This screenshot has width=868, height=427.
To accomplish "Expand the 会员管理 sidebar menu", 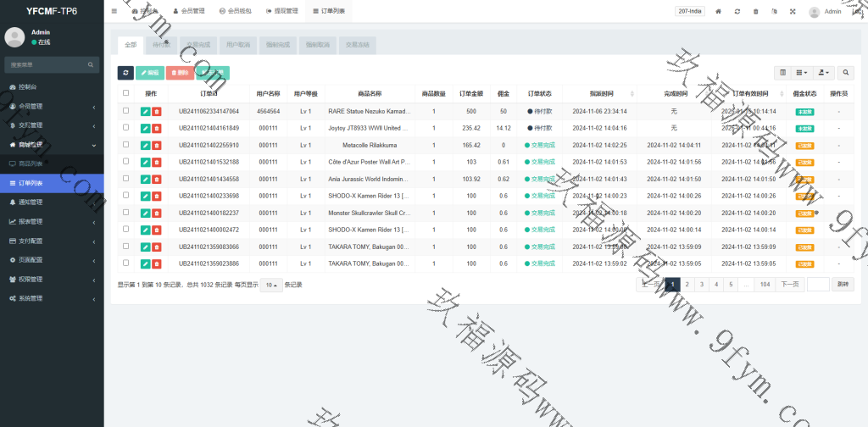I will coord(51,106).
